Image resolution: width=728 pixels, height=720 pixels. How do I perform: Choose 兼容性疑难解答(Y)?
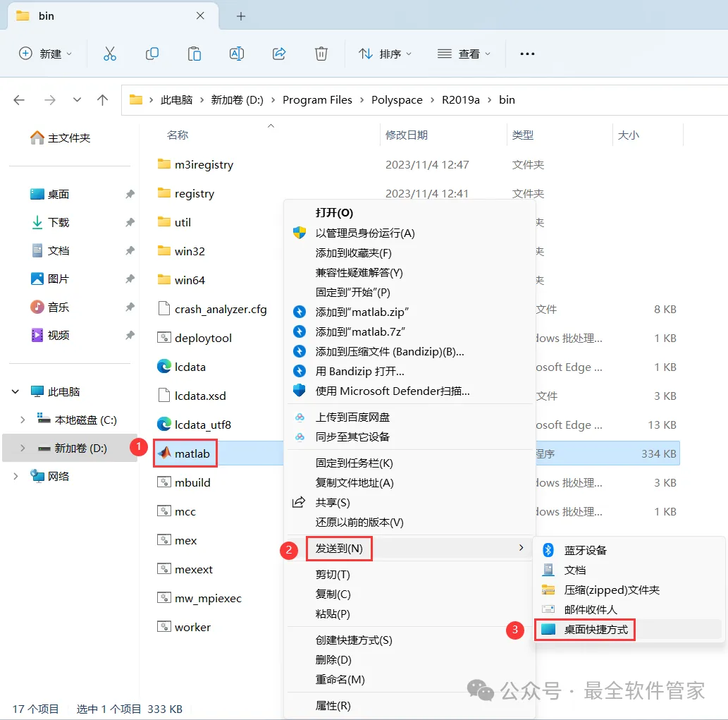tap(359, 273)
